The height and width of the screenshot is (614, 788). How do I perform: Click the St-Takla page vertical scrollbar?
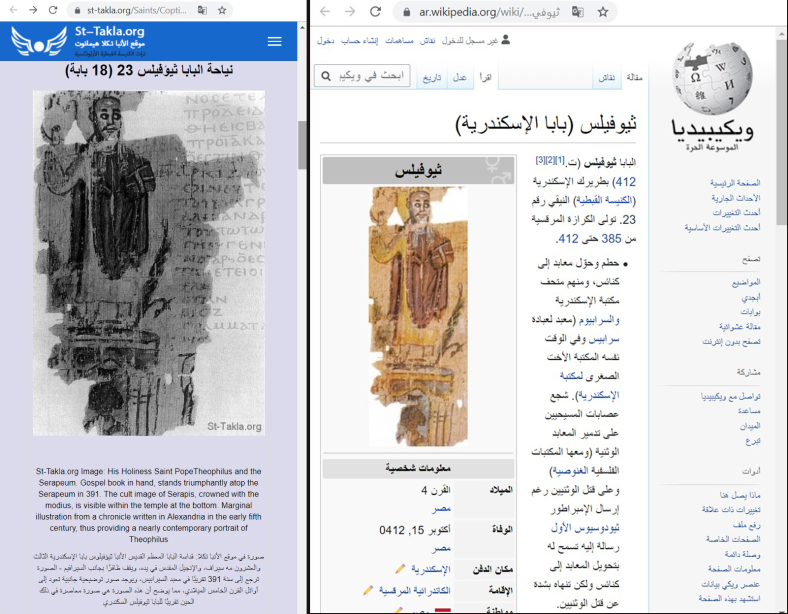pos(302,145)
